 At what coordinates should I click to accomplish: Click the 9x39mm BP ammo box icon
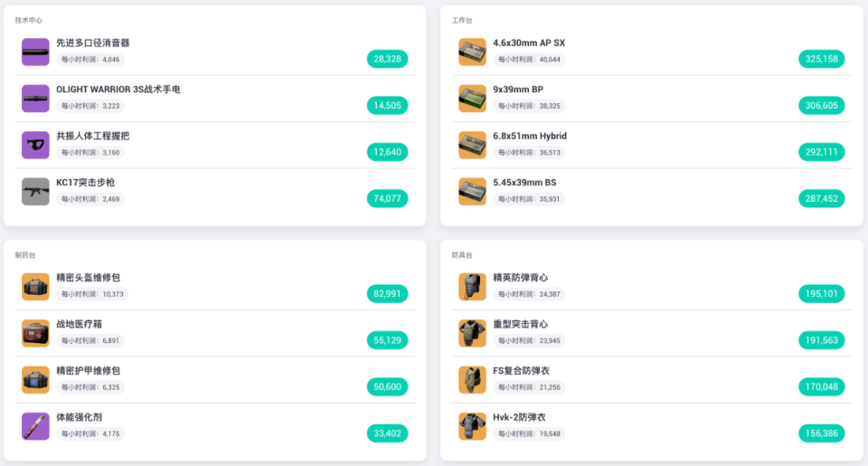[x=472, y=99]
